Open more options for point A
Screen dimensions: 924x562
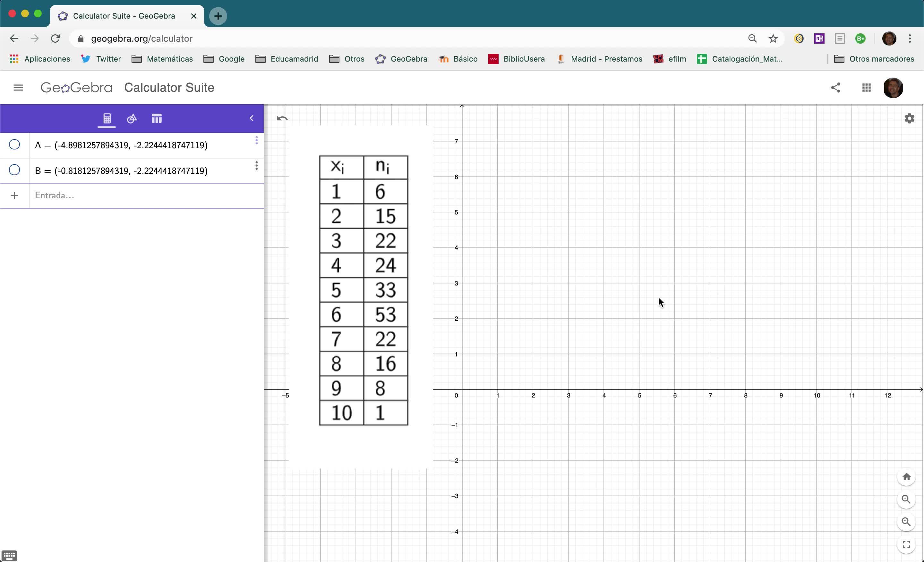[256, 140]
